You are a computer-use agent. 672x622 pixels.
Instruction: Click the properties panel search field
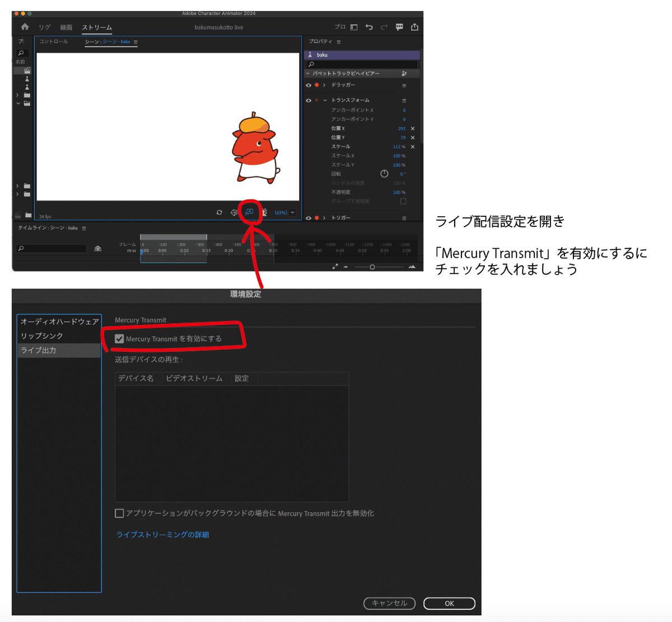pyautogui.click(x=362, y=64)
